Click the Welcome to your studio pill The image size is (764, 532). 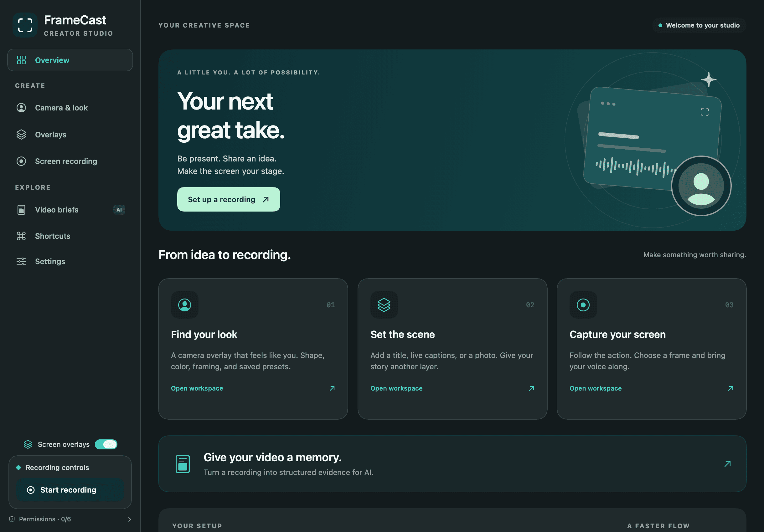[x=699, y=25]
